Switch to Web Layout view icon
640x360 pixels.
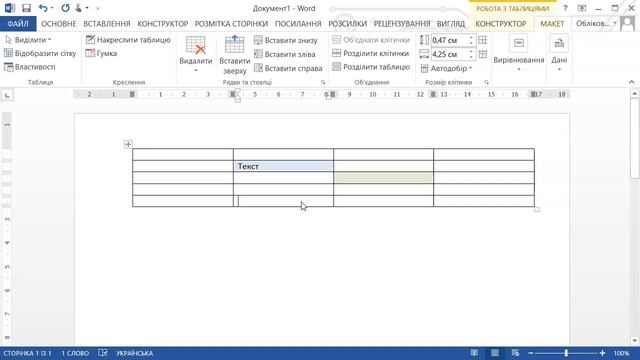(x=515, y=353)
